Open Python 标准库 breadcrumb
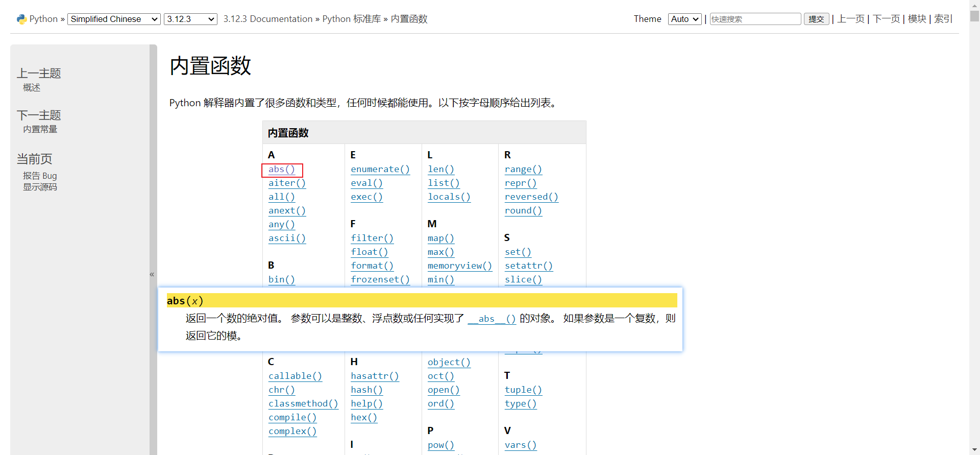The image size is (980, 455). click(x=352, y=19)
